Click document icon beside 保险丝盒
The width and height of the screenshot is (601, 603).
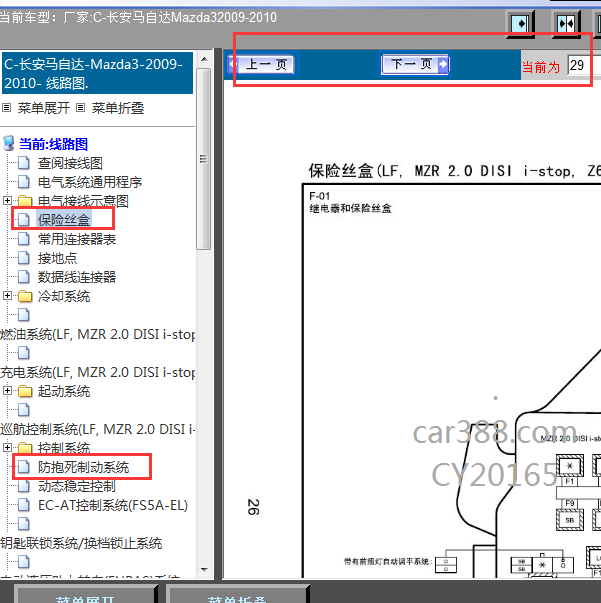(24, 220)
